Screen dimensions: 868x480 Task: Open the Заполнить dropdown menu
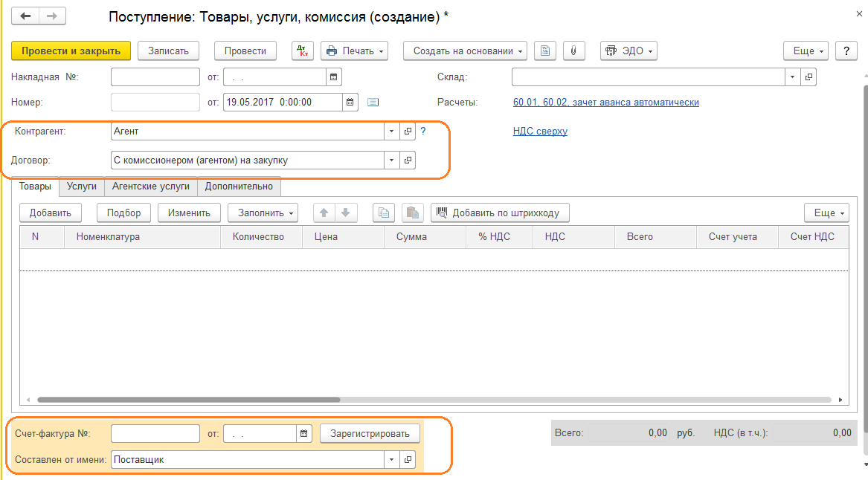pos(263,213)
